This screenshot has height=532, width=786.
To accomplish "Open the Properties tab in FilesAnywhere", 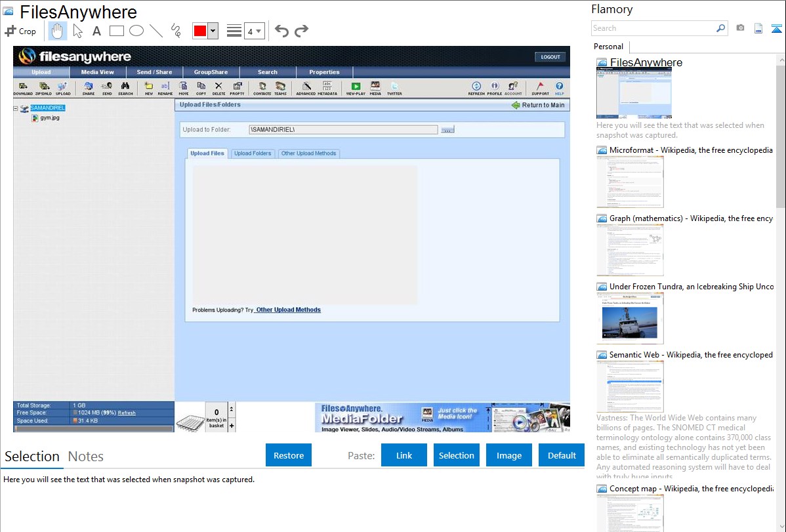I will (324, 72).
